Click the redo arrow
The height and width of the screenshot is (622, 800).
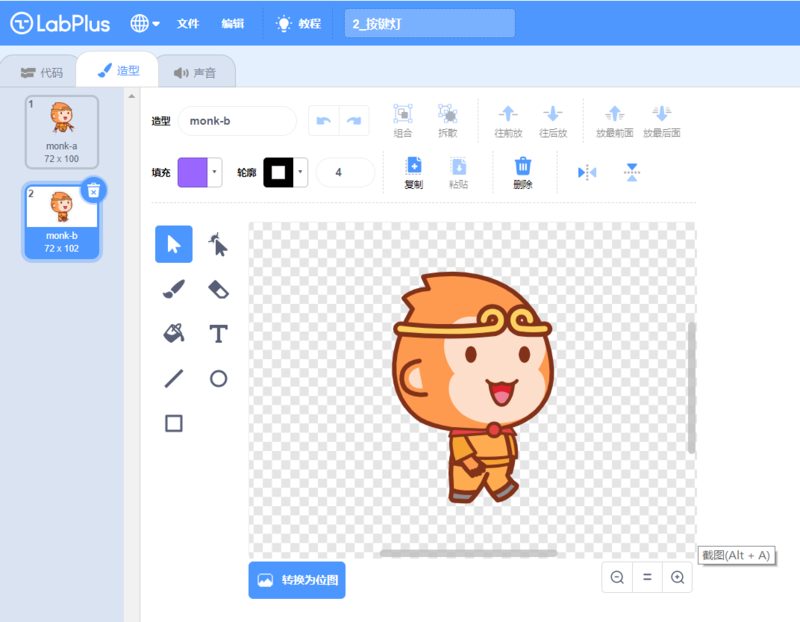coord(354,121)
